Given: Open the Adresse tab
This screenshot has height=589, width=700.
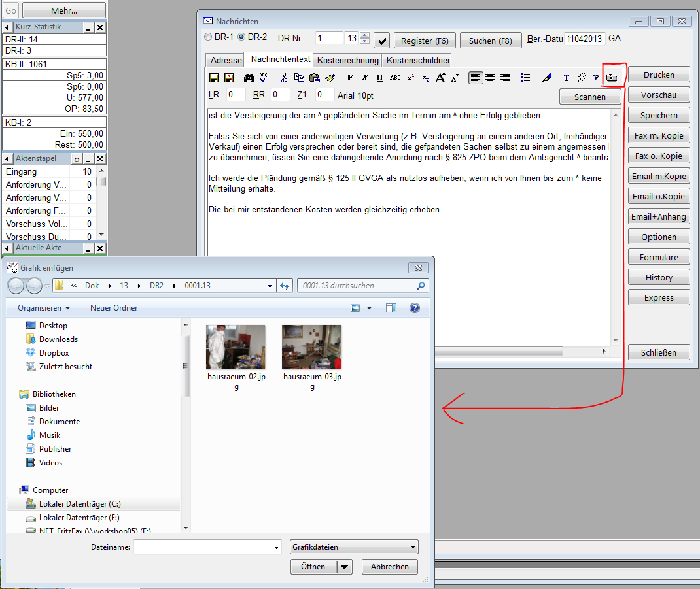Looking at the screenshot, I should [226, 60].
